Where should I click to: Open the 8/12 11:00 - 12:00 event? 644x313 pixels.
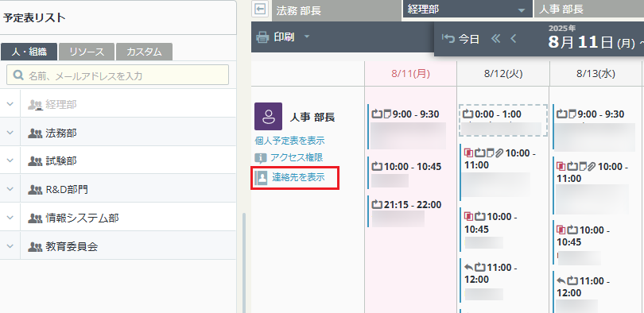pyautogui.click(x=503, y=280)
